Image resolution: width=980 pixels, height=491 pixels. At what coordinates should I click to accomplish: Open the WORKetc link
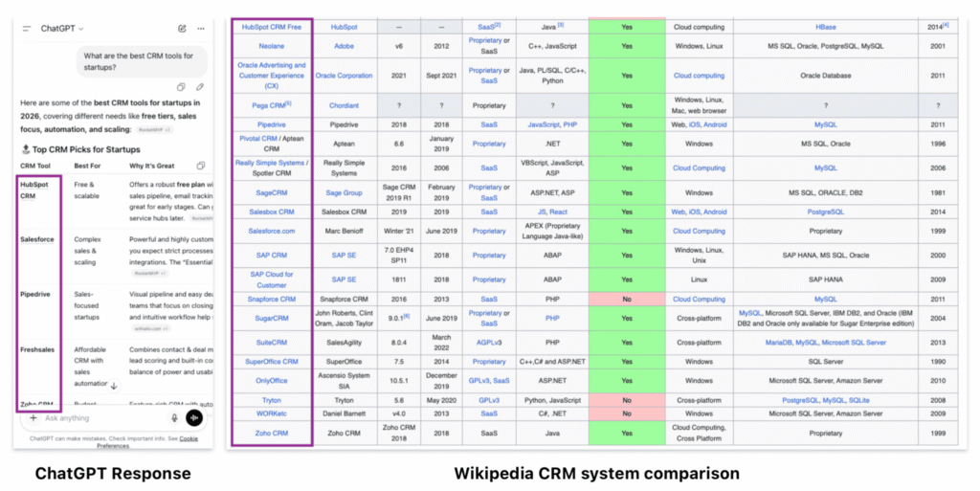click(271, 413)
